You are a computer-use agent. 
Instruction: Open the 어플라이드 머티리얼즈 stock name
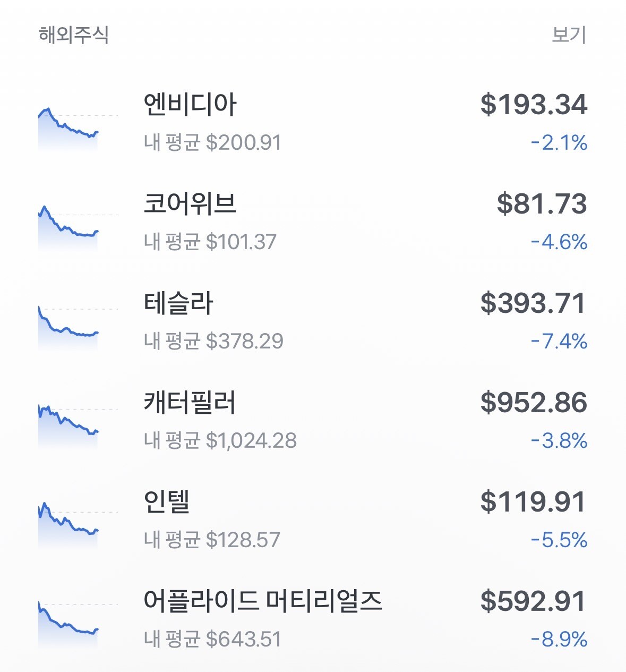(263, 601)
